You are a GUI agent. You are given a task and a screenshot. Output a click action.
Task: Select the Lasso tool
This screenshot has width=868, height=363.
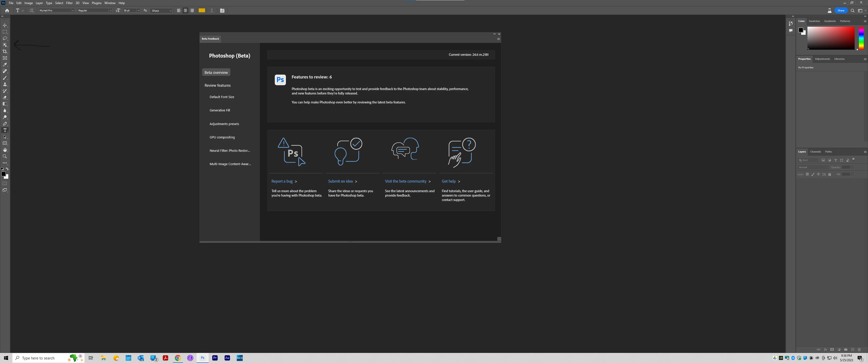(5, 38)
